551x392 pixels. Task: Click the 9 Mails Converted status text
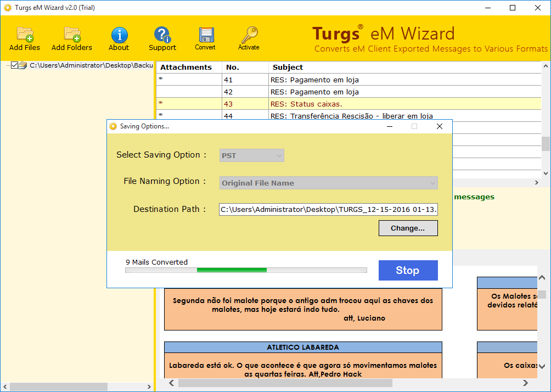coord(157,262)
